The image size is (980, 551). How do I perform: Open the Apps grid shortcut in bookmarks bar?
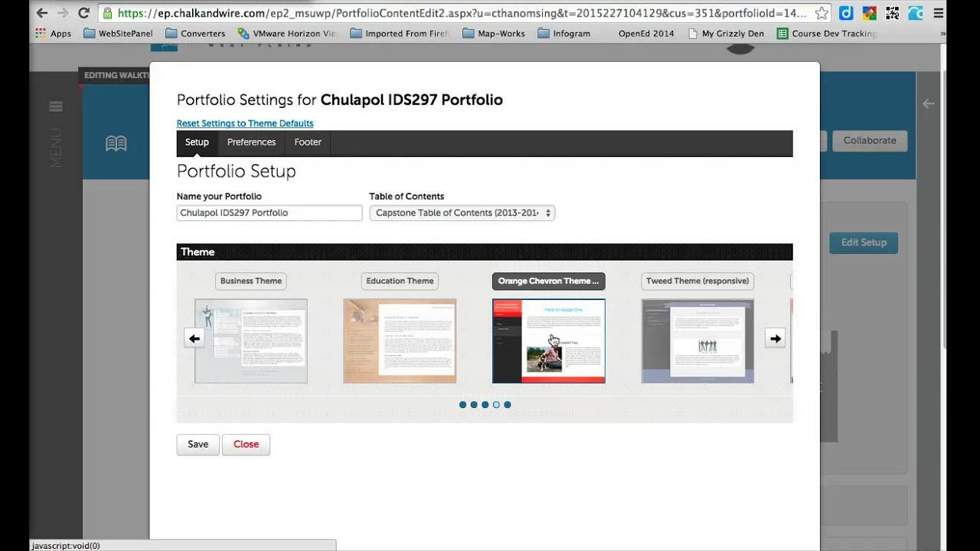(53, 34)
